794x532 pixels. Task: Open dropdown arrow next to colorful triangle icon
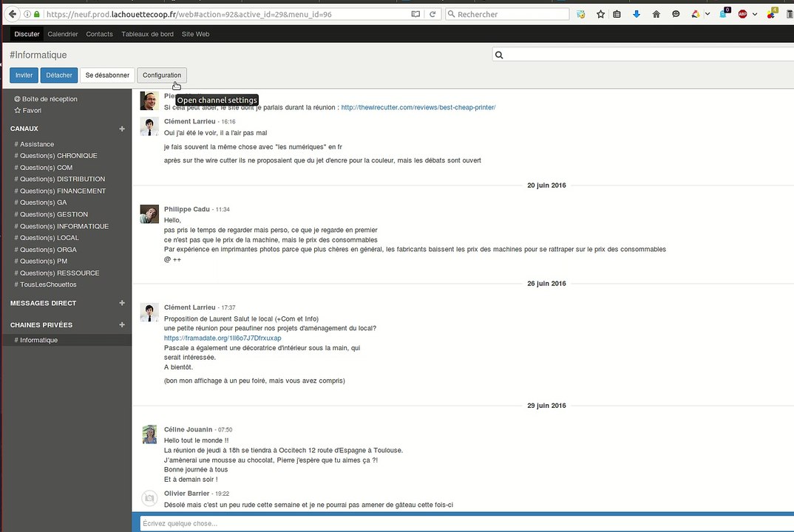[708, 14]
